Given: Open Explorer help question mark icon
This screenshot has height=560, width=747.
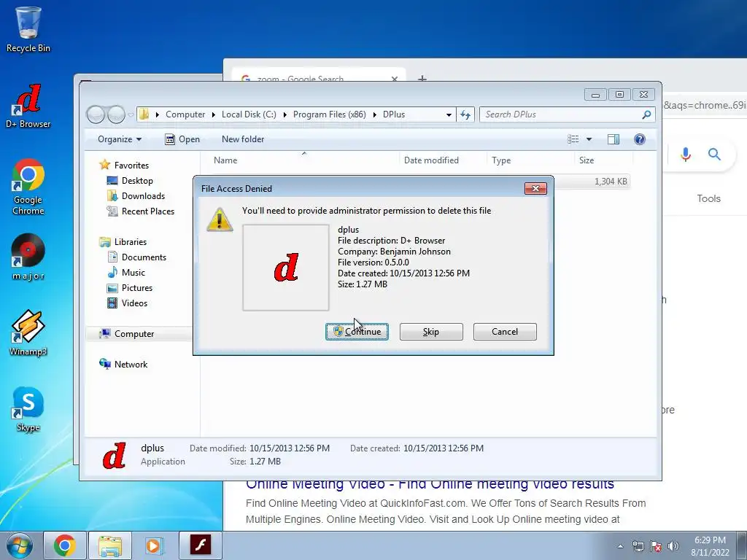Looking at the screenshot, I should point(640,139).
